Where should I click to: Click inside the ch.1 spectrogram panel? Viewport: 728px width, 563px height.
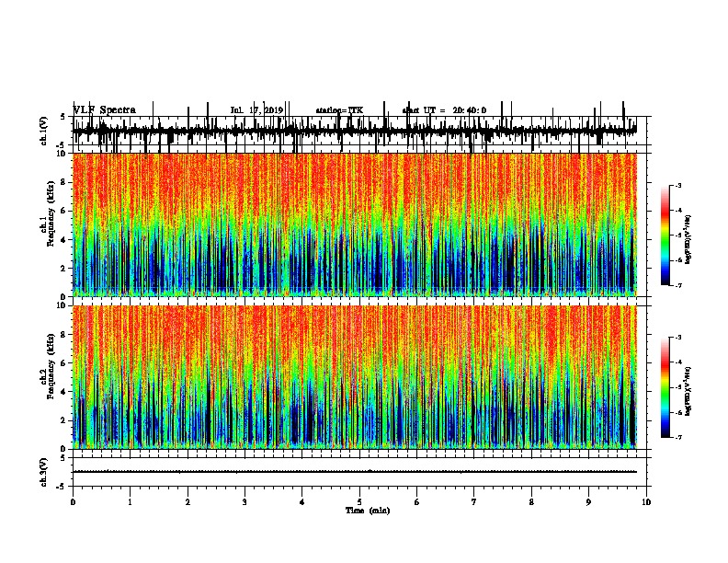(x=355, y=224)
